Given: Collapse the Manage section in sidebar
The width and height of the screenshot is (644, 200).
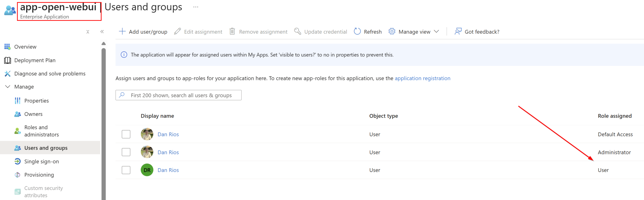Looking at the screenshot, I should (8, 87).
